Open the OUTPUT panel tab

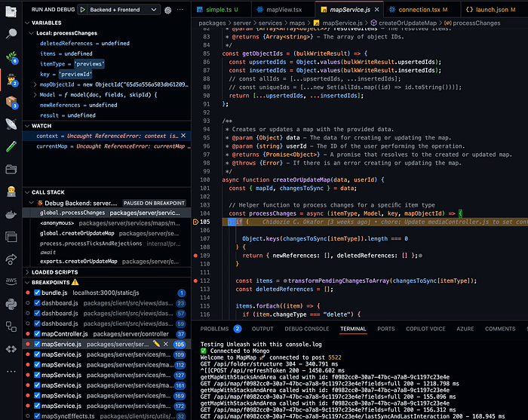point(262,329)
